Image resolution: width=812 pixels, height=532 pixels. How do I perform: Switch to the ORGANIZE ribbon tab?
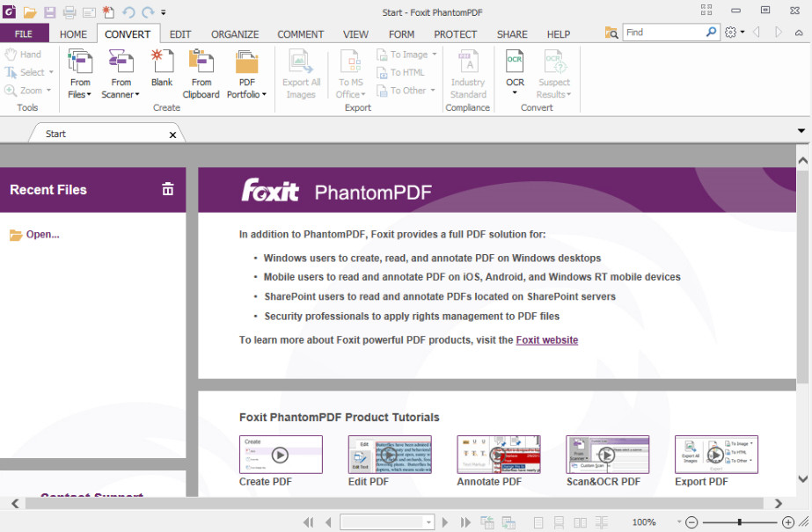pos(235,34)
